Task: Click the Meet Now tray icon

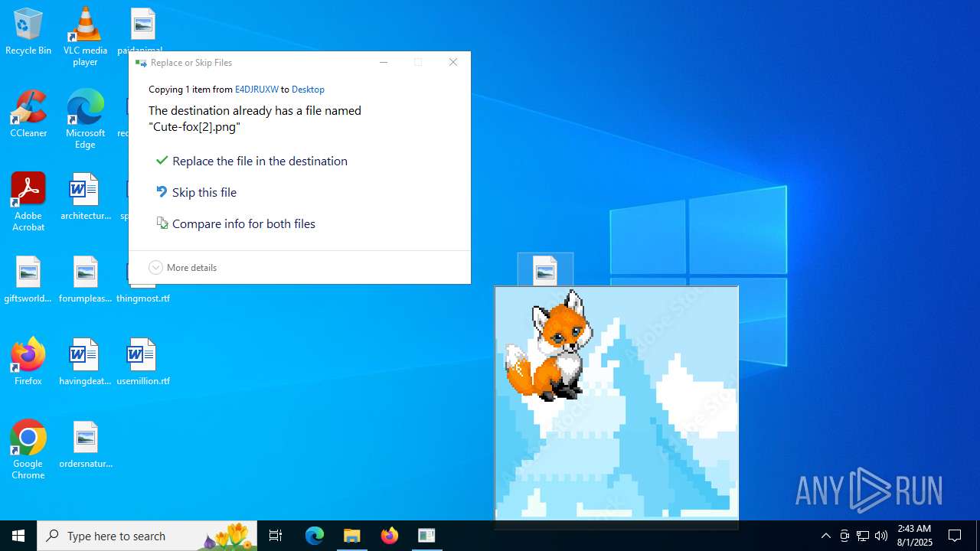Action: (x=844, y=536)
